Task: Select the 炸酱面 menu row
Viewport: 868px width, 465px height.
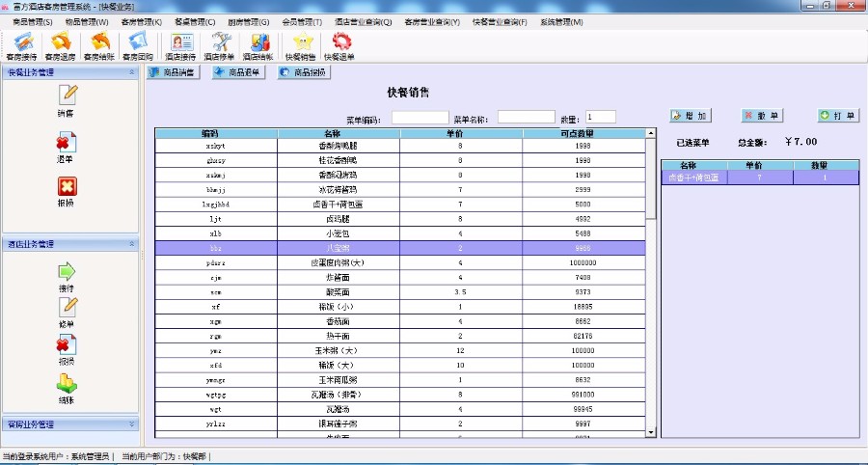Action: click(x=400, y=277)
